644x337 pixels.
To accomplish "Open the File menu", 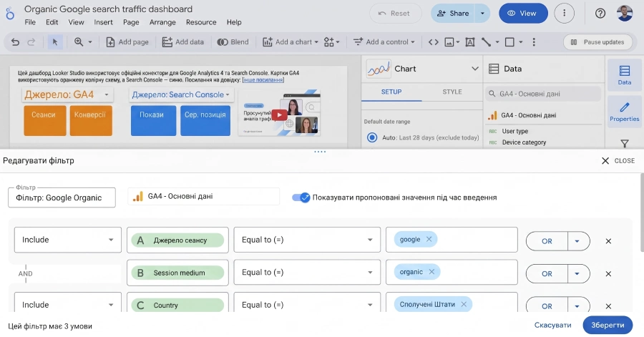I will tap(30, 22).
